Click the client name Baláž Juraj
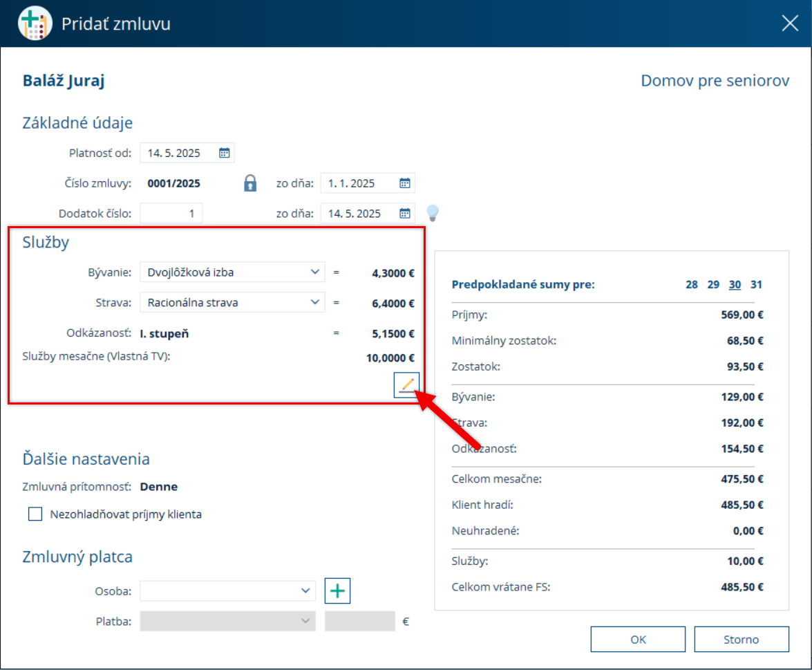This screenshot has height=670, width=812. (x=64, y=81)
